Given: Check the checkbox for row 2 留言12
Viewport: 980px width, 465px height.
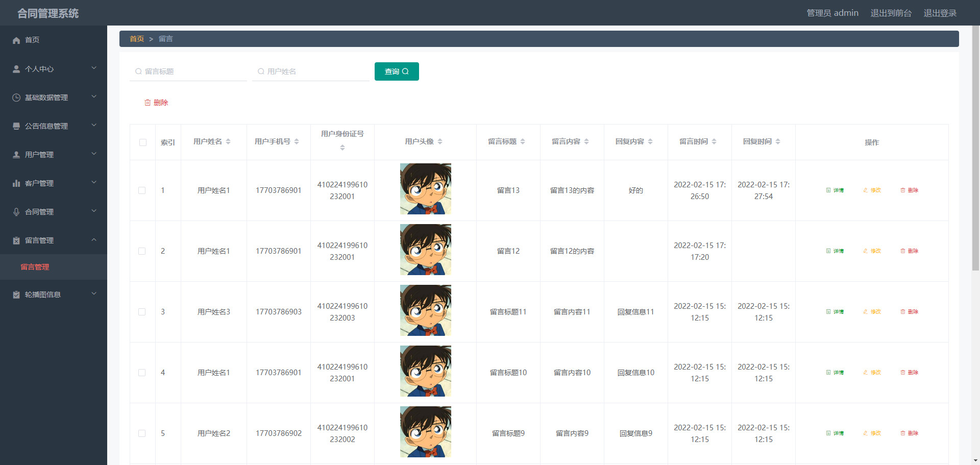Looking at the screenshot, I should (142, 251).
